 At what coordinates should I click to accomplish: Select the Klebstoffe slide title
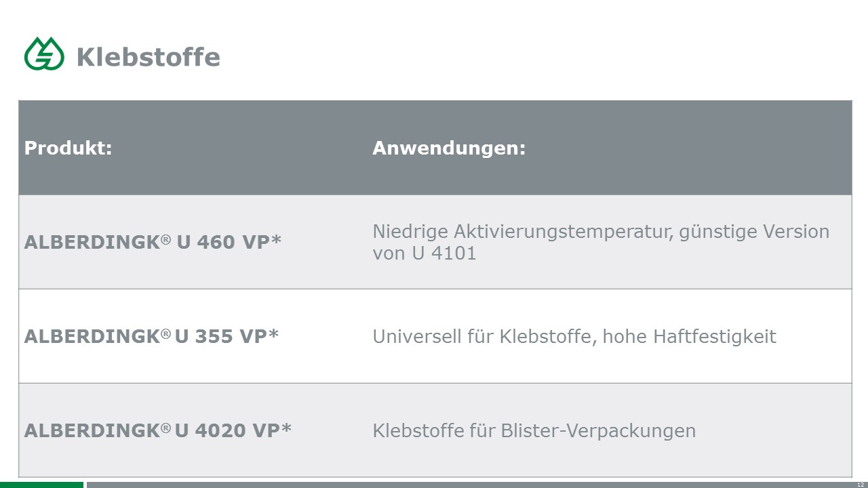pyautogui.click(x=149, y=57)
